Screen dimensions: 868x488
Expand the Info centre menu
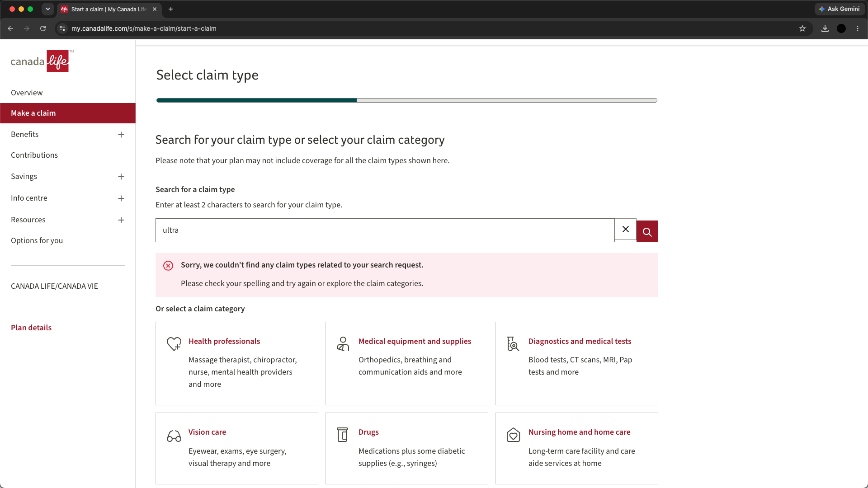tap(121, 198)
